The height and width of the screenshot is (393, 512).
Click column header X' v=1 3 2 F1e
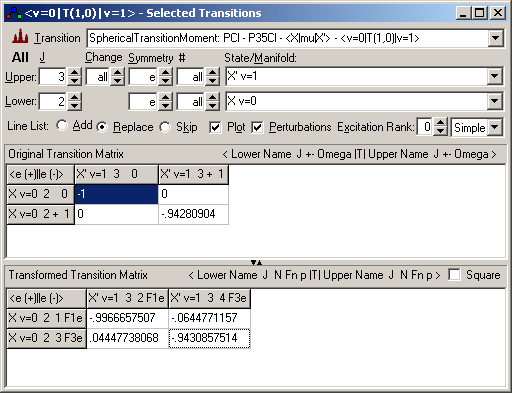tap(127, 298)
